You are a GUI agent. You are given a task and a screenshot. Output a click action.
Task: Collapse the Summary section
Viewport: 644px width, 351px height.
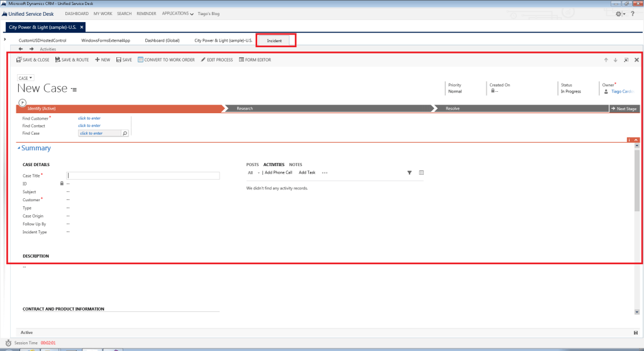19,148
